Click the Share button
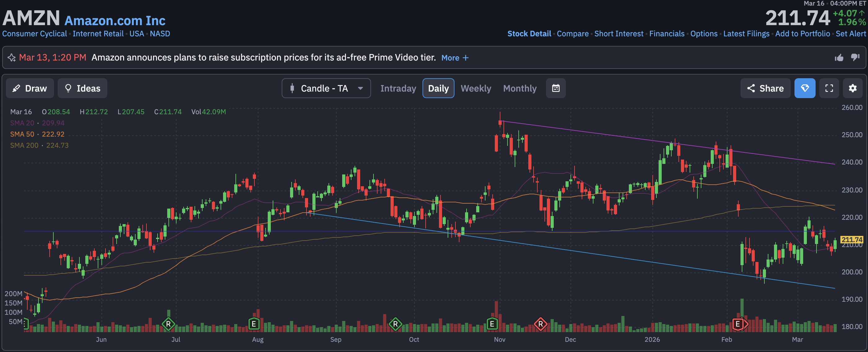 point(765,88)
